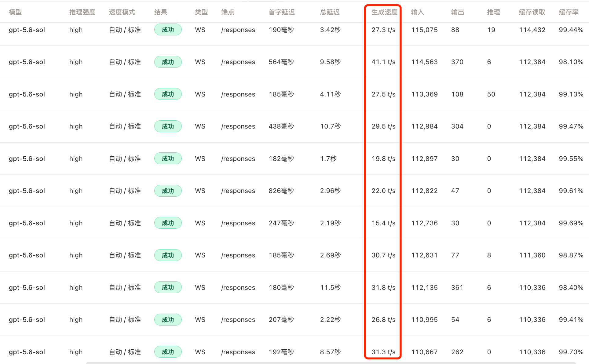Click the 端点 column header

(228, 12)
